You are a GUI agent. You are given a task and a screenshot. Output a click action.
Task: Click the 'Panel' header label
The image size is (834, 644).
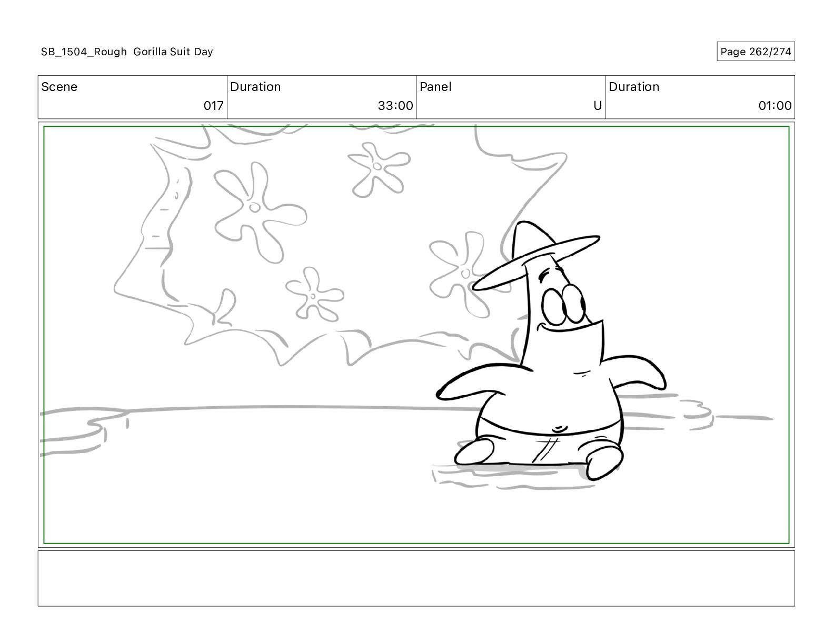click(435, 87)
